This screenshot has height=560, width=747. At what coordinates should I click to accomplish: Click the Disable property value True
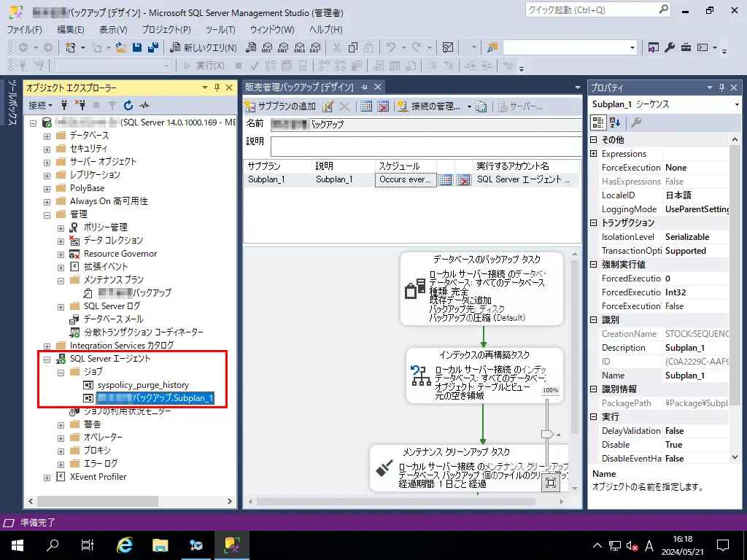coord(696,445)
